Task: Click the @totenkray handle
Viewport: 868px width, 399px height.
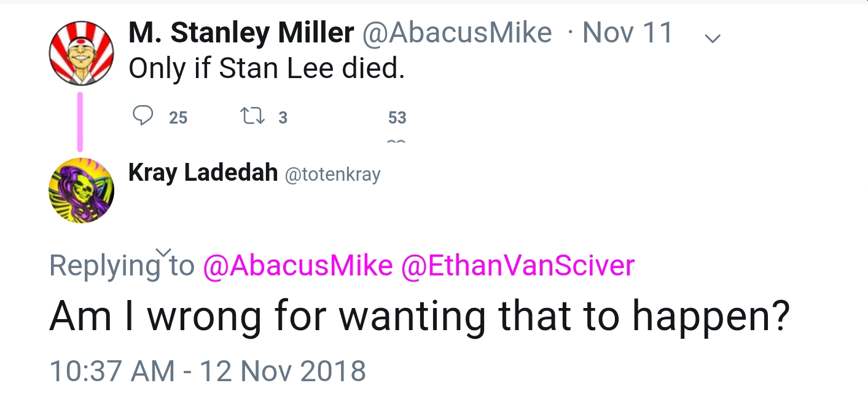Action: pyautogui.click(x=332, y=175)
